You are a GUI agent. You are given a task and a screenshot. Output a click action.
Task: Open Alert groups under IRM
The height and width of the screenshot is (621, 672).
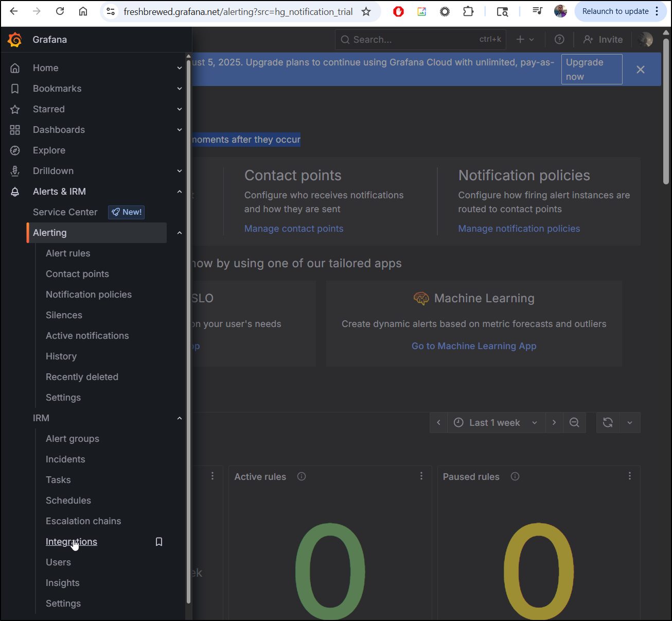click(73, 439)
